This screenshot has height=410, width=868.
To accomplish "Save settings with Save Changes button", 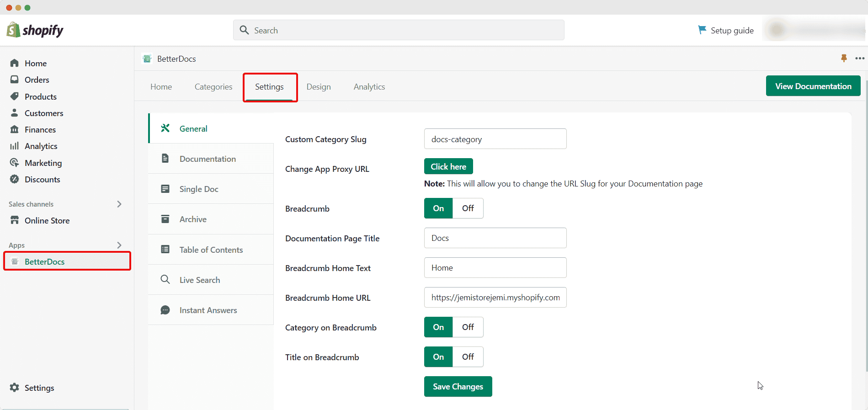I will click(458, 386).
